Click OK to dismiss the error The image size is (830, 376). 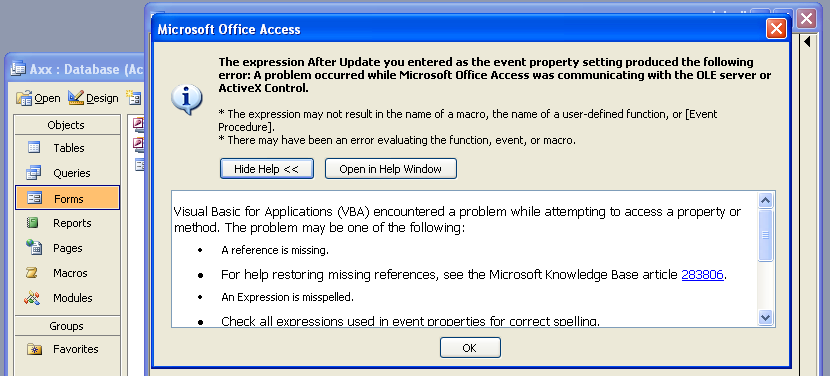click(x=470, y=348)
